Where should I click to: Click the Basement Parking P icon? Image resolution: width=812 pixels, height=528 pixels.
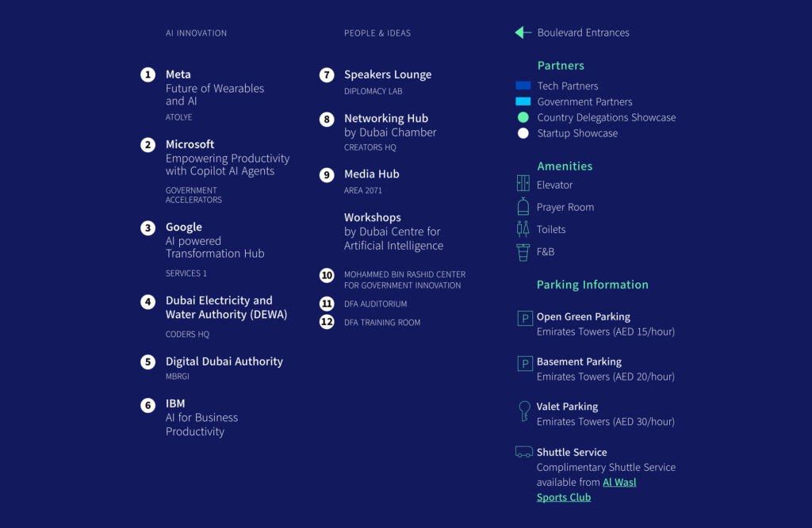pyautogui.click(x=525, y=363)
